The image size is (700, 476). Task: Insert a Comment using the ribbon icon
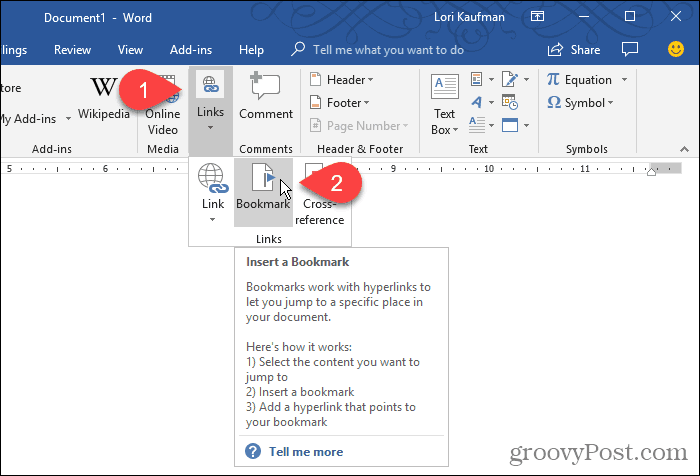click(265, 86)
